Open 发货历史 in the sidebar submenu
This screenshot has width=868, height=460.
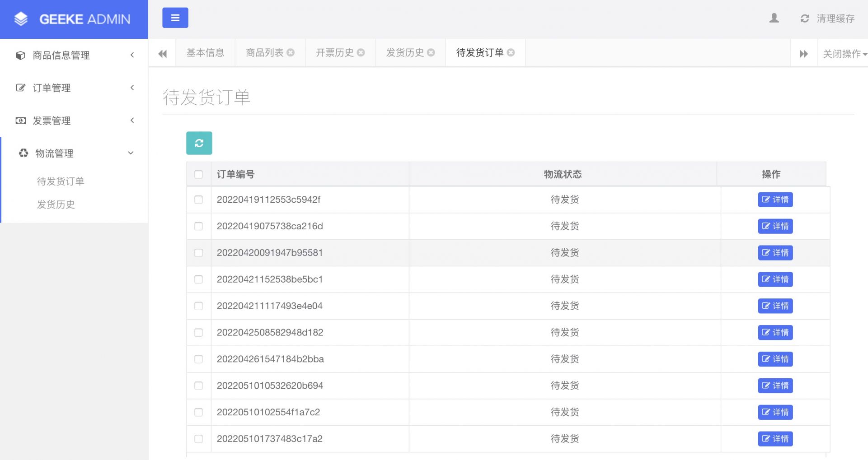[56, 204]
